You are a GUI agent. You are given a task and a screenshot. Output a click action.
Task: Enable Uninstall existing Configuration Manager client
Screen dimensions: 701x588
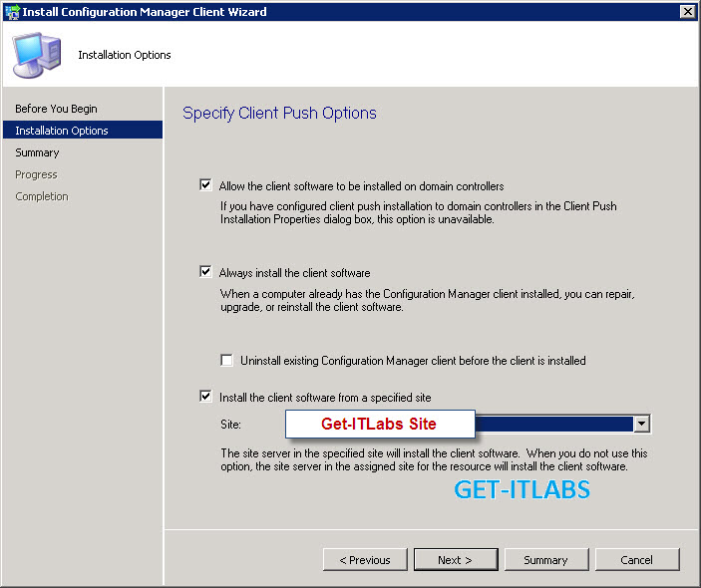coord(226,360)
